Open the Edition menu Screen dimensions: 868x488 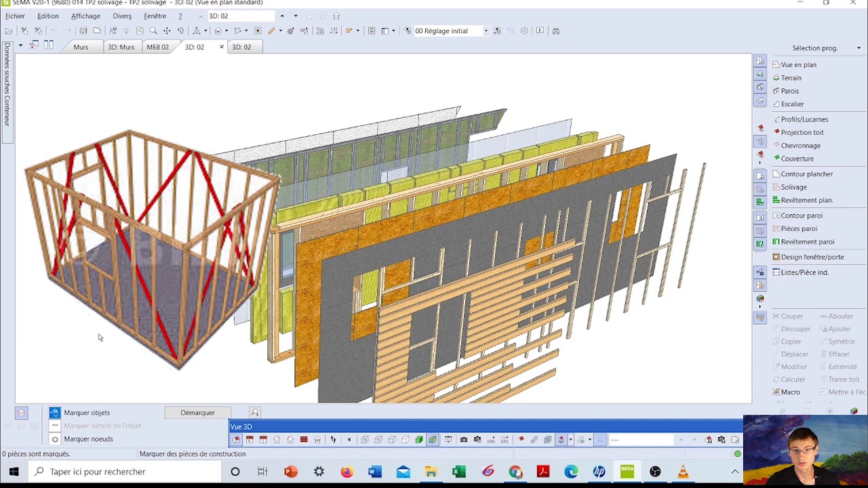(47, 16)
